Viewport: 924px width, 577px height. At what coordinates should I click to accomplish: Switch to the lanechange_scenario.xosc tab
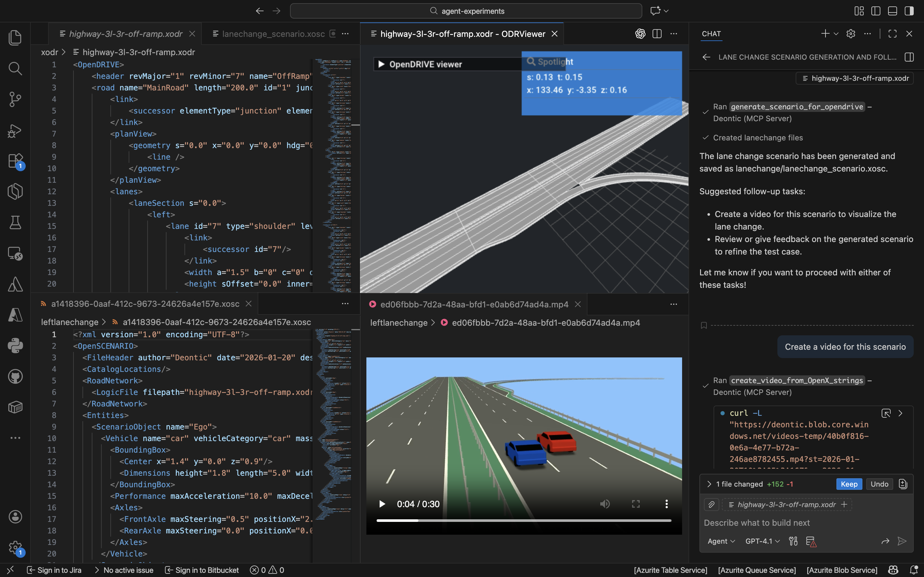pyautogui.click(x=273, y=34)
